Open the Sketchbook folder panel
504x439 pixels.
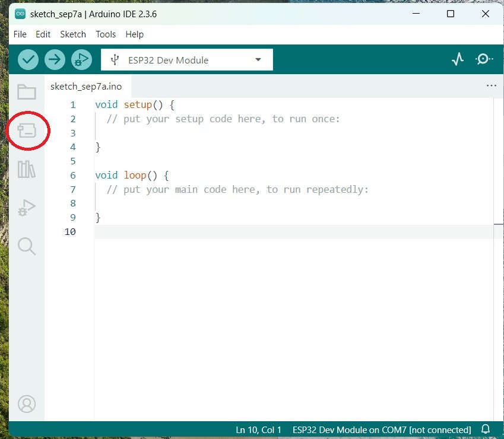click(27, 91)
